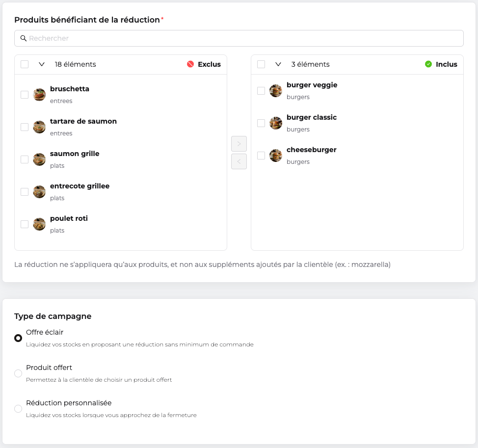This screenshot has height=448, width=478.
Task: Click the left arrow transfer button
Action: [x=239, y=161]
